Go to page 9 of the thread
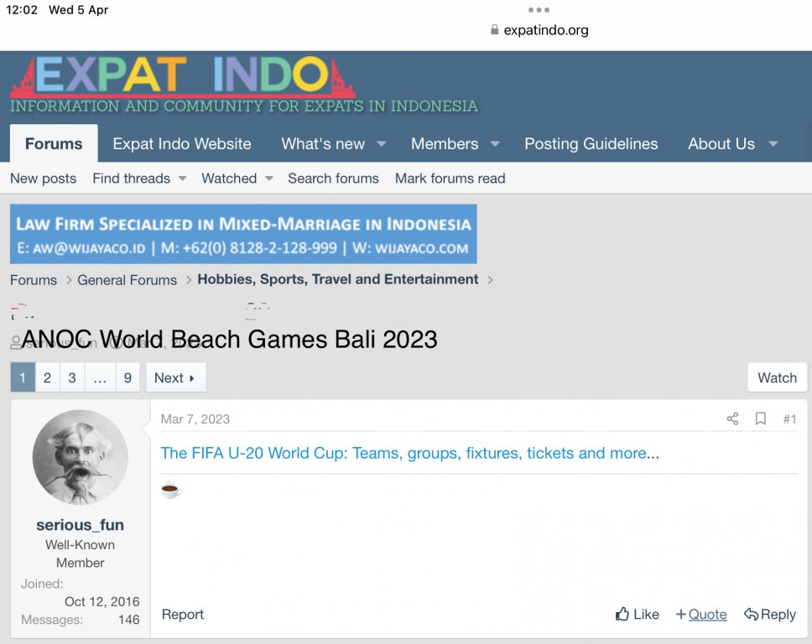 click(x=128, y=377)
